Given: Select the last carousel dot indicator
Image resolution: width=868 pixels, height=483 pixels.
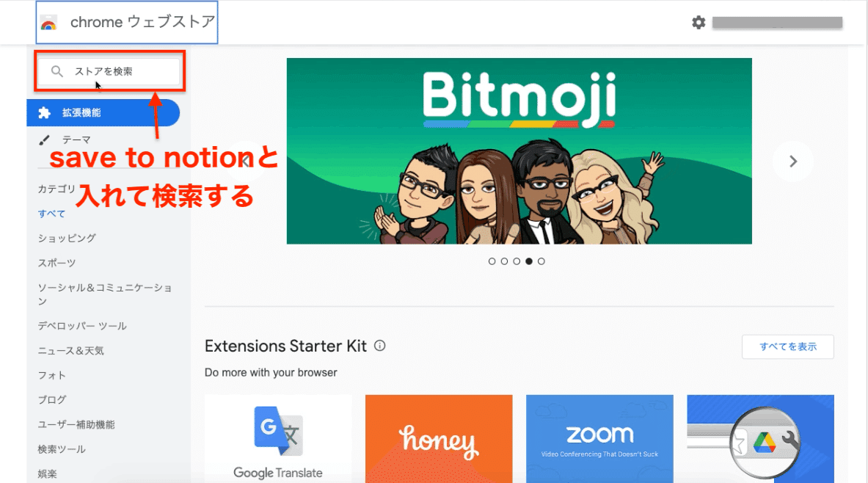Looking at the screenshot, I should (x=541, y=261).
